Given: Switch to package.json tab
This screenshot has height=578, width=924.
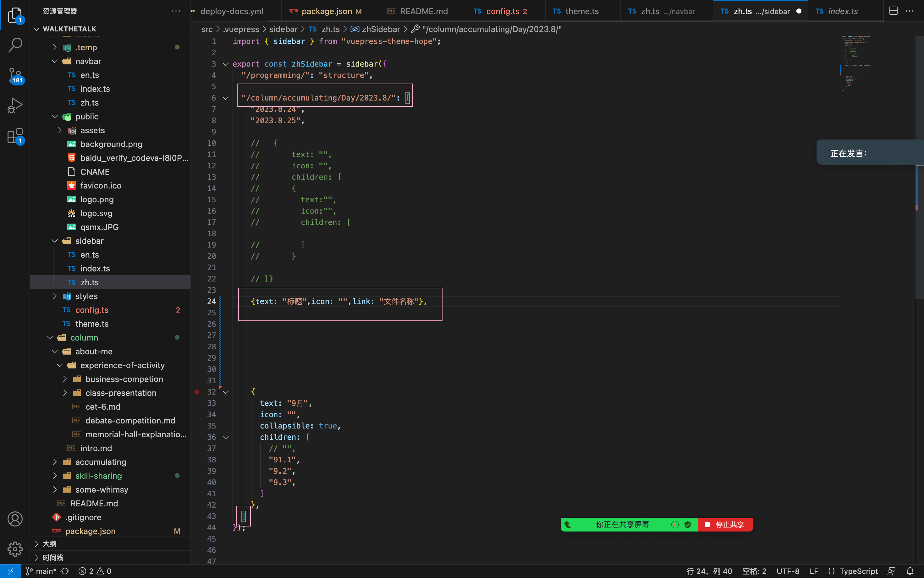Looking at the screenshot, I should point(331,11).
